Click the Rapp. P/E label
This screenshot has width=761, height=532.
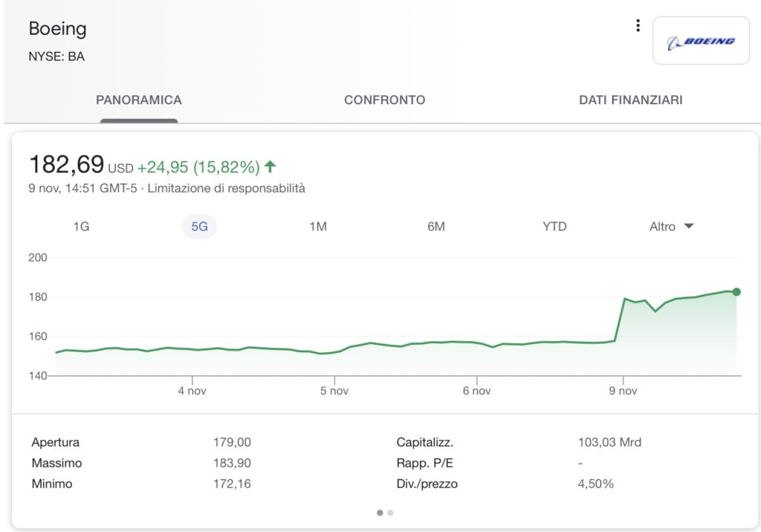[424, 463]
